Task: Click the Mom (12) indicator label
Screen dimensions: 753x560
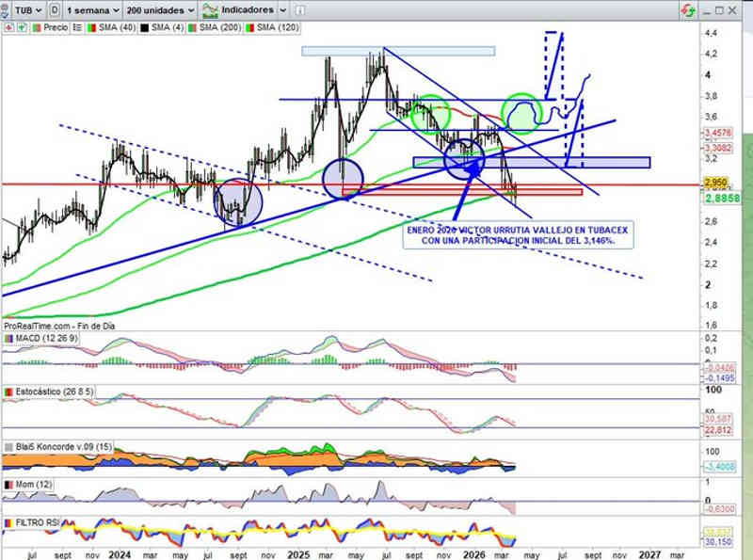Action: 32,483
